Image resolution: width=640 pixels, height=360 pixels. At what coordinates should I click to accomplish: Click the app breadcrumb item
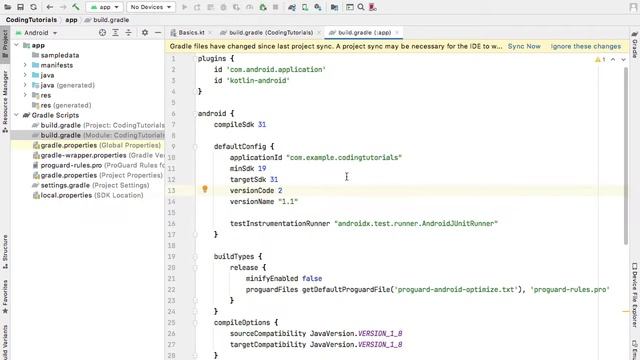click(x=71, y=20)
